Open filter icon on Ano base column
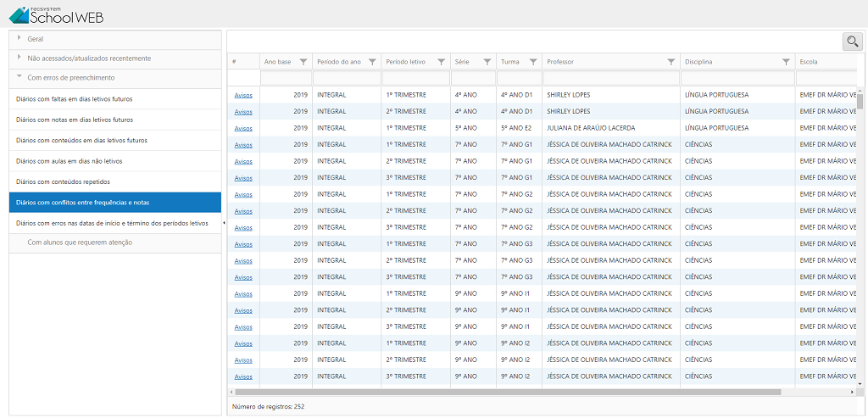The height and width of the screenshot is (418, 868). point(303,62)
